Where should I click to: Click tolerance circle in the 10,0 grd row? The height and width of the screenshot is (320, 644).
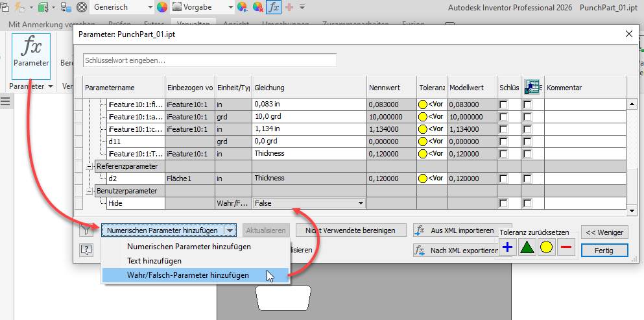(423, 117)
